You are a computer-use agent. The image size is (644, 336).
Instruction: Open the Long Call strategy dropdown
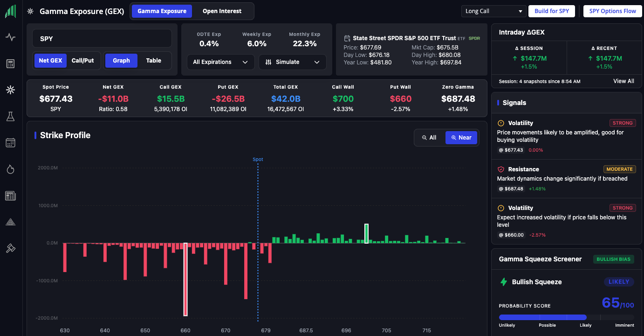(x=493, y=11)
